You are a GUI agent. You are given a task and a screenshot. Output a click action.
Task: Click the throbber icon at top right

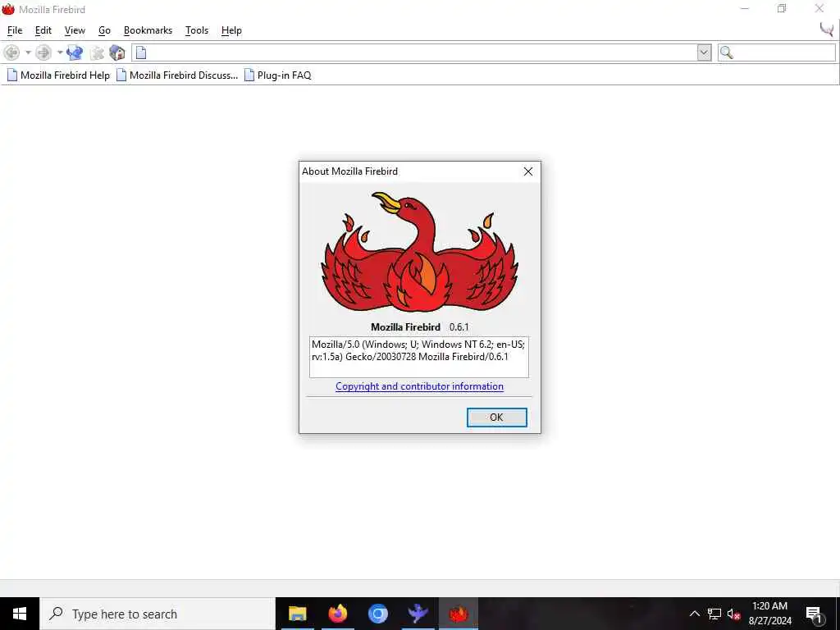click(x=827, y=30)
